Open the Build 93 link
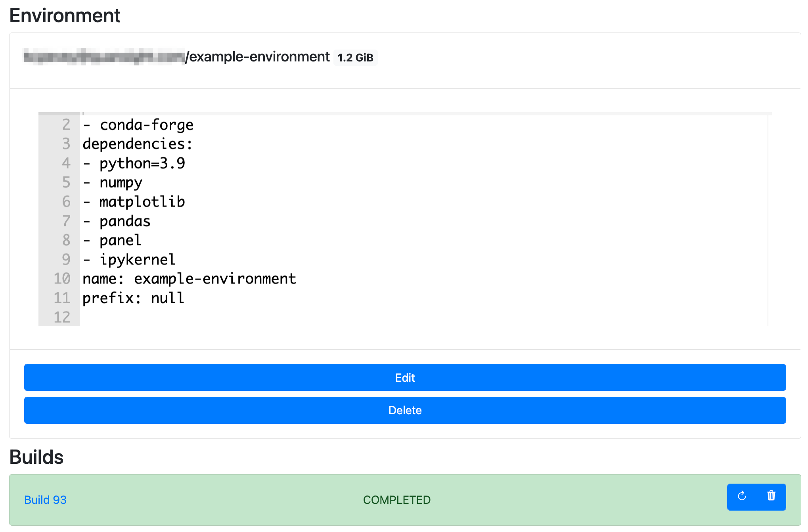 [x=45, y=500]
